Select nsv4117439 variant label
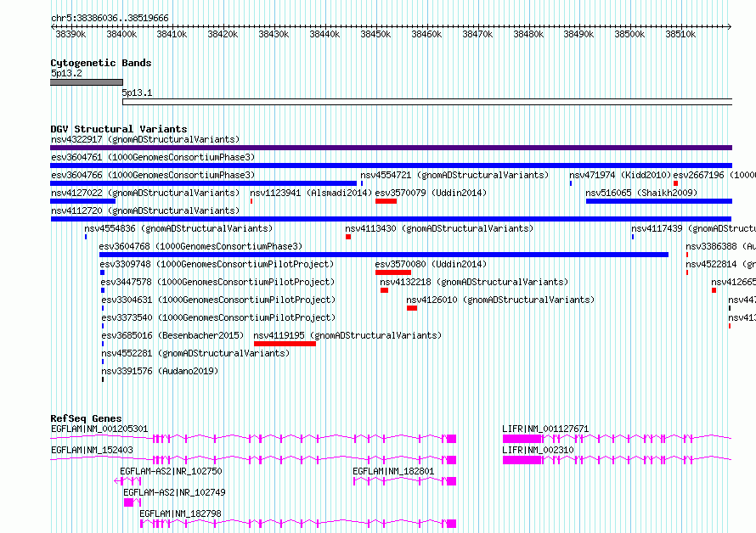The image size is (756, 533). pos(693,229)
